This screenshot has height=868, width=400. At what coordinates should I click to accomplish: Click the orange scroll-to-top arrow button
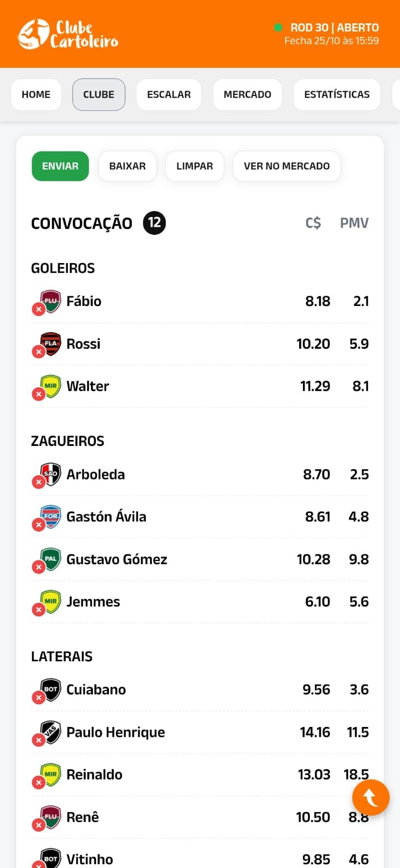coord(371,797)
